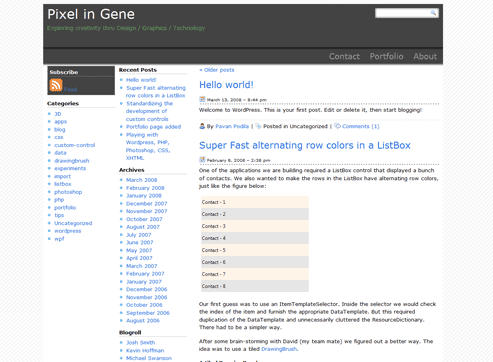Open the May 2007 archive
The image size is (493, 362).
(x=139, y=250)
